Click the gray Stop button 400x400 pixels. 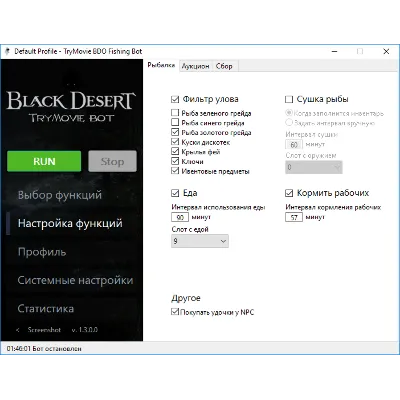(112, 161)
